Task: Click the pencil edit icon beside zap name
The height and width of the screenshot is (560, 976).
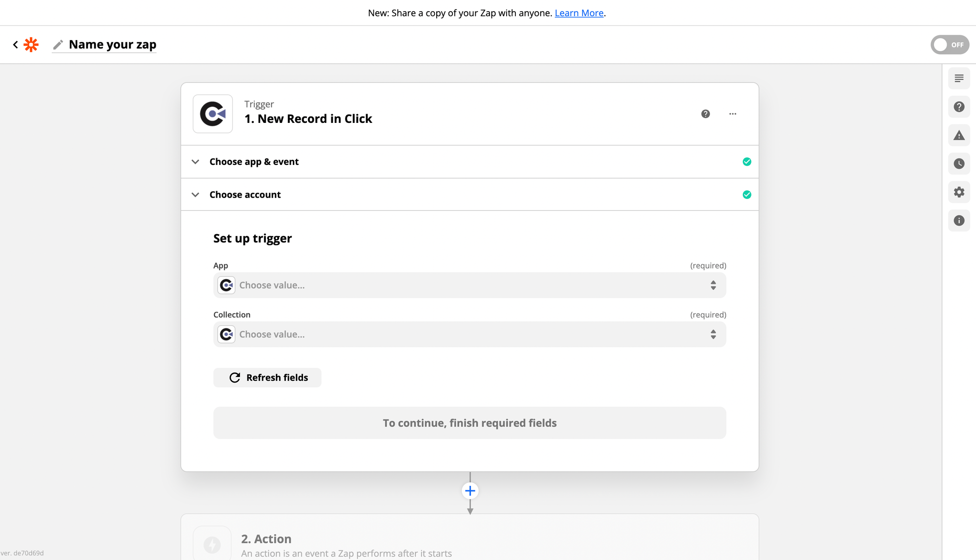Action: (58, 45)
